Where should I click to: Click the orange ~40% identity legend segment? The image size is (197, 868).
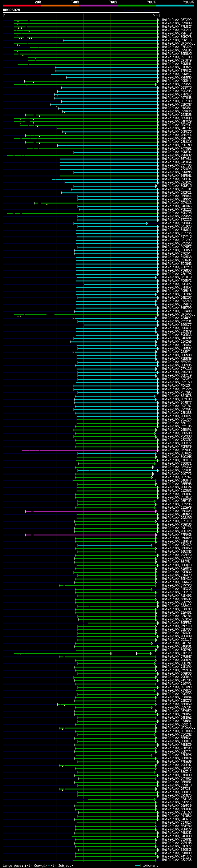[60, 6]
